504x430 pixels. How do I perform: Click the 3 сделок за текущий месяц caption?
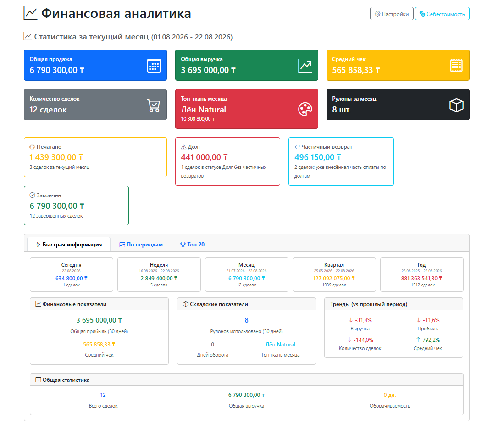tap(60, 167)
